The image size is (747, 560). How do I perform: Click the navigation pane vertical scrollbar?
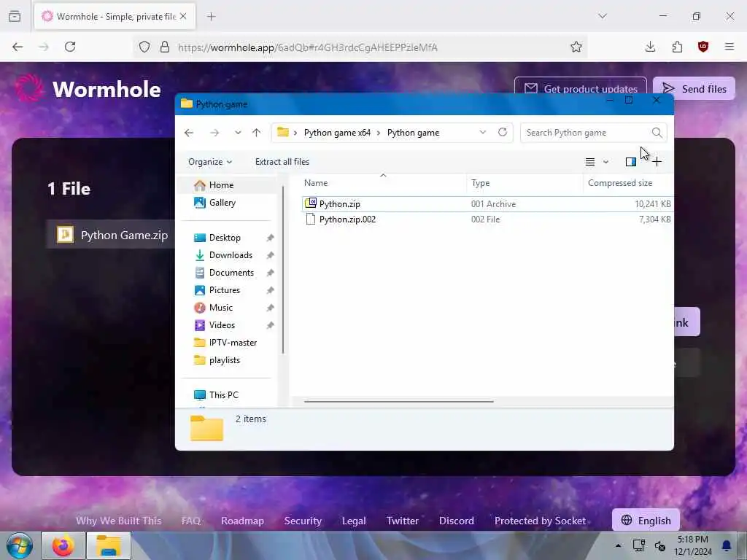[283, 270]
